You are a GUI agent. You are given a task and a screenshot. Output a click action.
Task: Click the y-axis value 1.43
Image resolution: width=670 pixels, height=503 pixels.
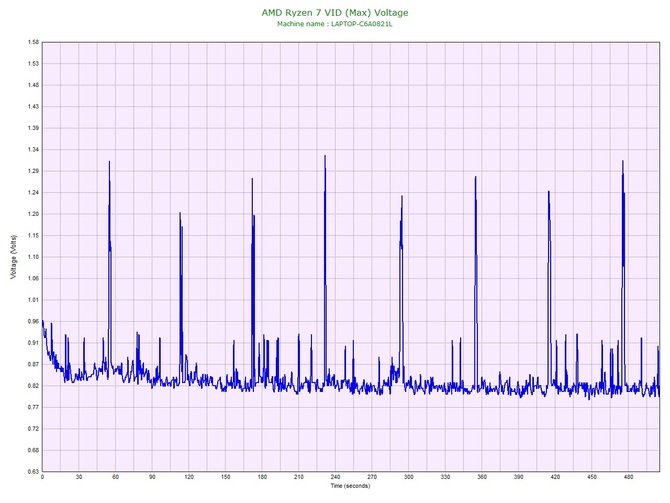tap(33, 107)
